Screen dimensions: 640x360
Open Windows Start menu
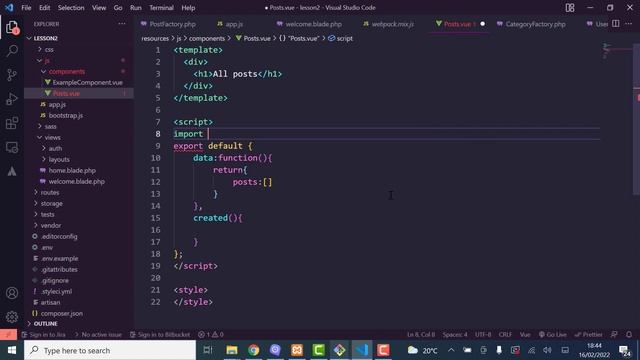[11, 350]
